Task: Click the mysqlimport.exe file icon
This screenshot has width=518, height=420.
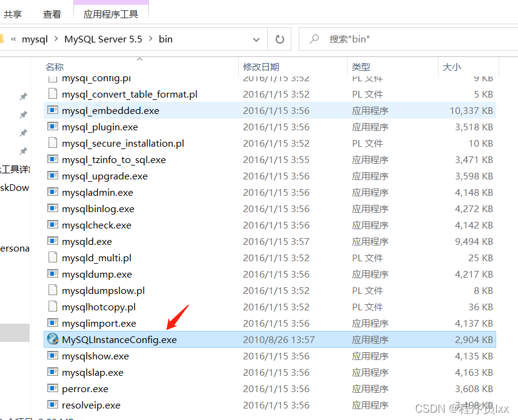Action: (x=53, y=322)
